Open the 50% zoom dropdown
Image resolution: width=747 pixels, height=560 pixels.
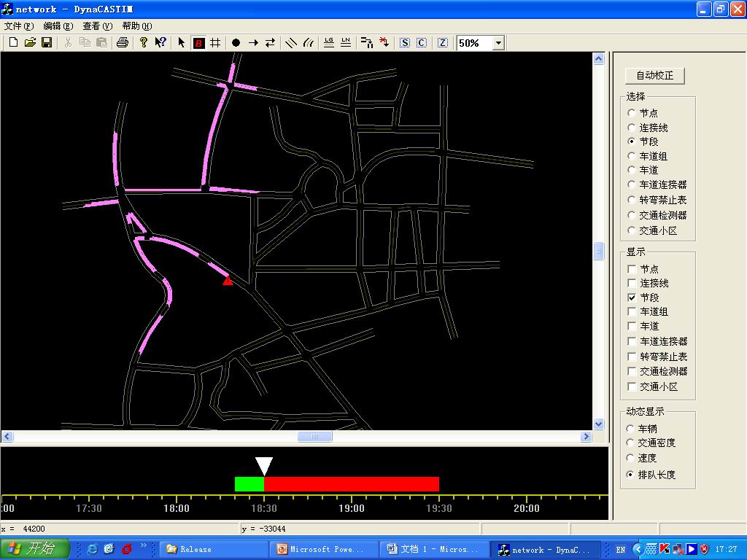point(498,43)
